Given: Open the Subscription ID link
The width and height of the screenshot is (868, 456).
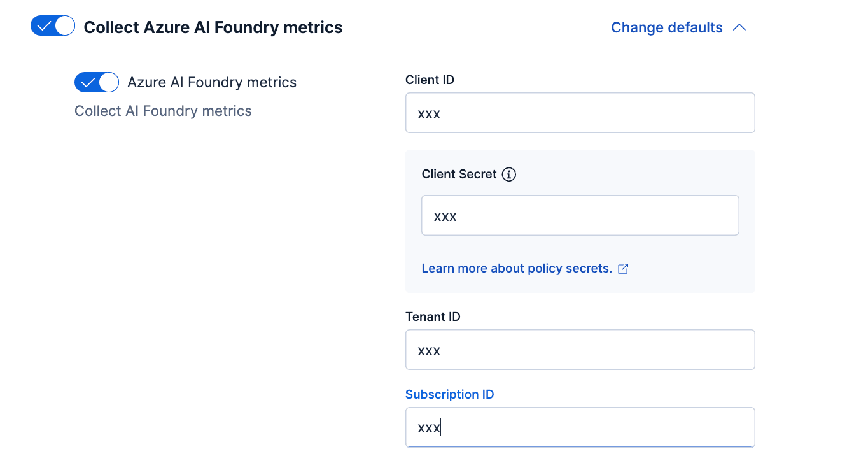Looking at the screenshot, I should point(449,394).
